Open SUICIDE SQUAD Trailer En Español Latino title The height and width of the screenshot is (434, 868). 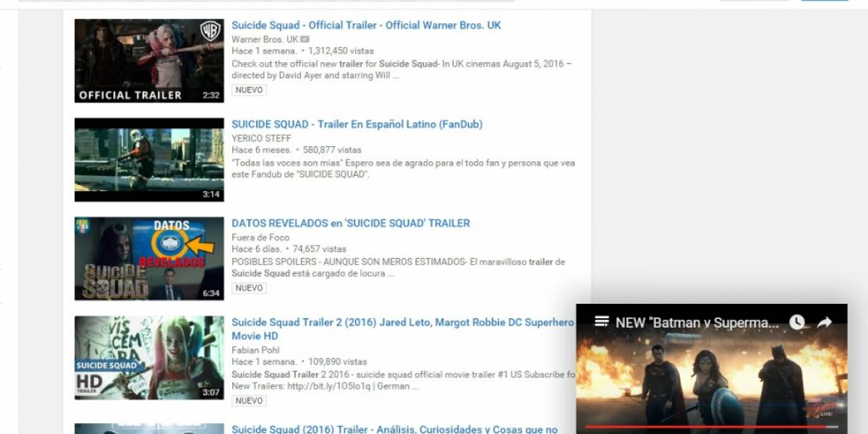[357, 124]
